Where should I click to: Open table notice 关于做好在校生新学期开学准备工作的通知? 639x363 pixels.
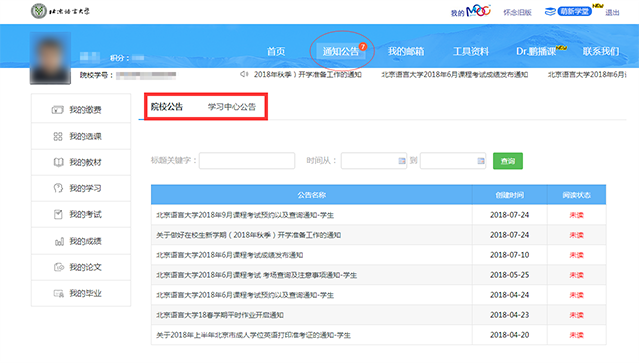click(249, 235)
